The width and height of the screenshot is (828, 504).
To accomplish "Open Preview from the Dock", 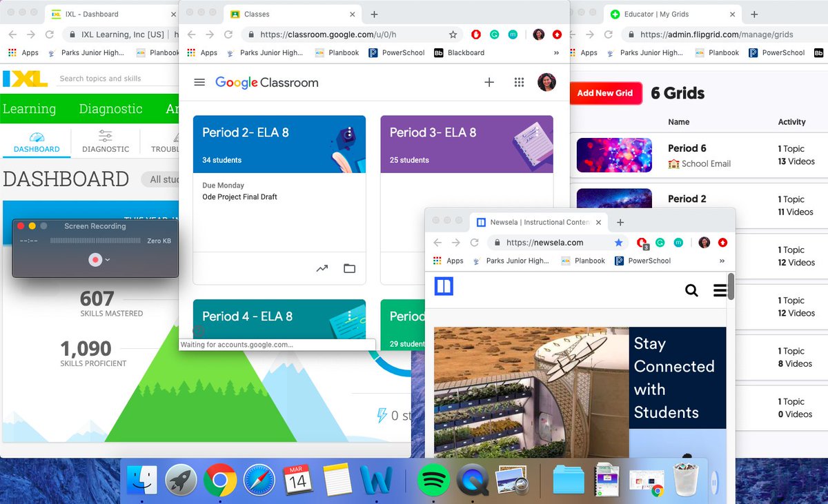I will 512,480.
